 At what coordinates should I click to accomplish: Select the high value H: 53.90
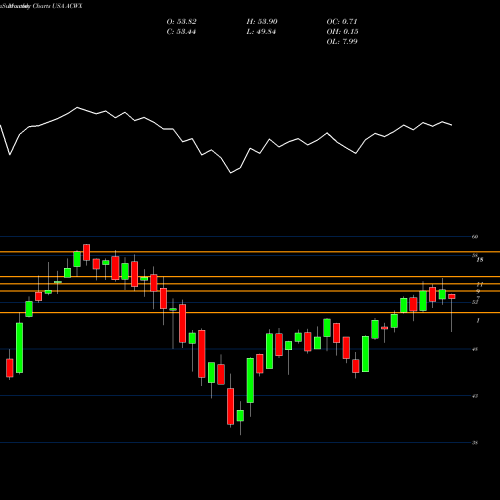(262, 22)
